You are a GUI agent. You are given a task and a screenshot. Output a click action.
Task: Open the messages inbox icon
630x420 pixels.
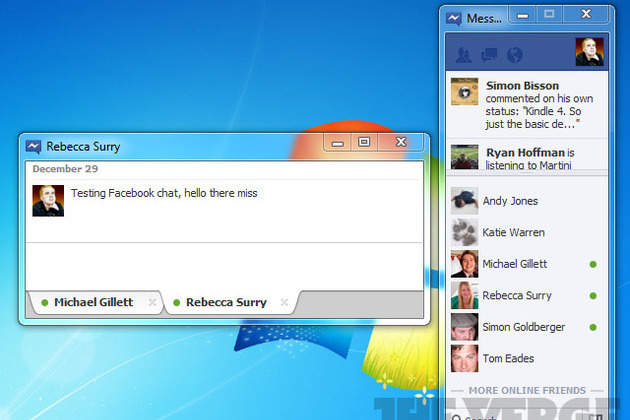[490, 54]
